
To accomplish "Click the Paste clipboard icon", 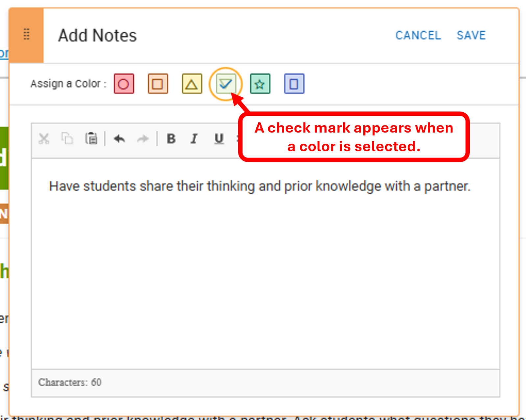I will click(91, 138).
